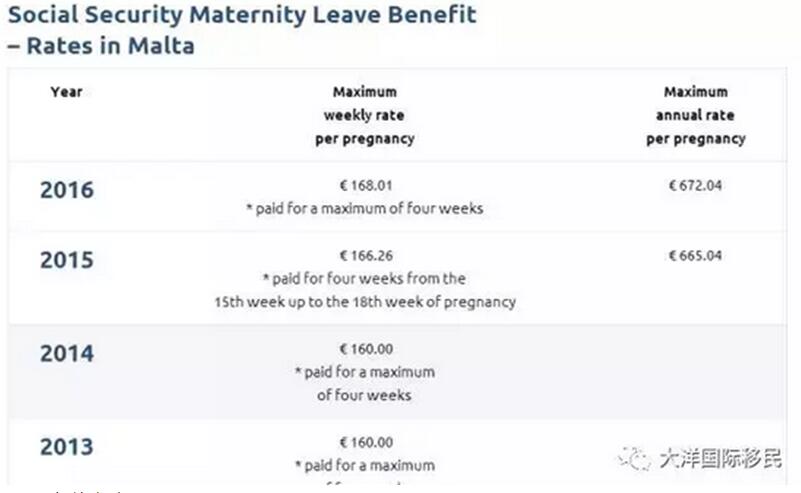Screen dimensions: 801x493
Task: Click the € 160.00 value in 2014 row
Action: 366,349
